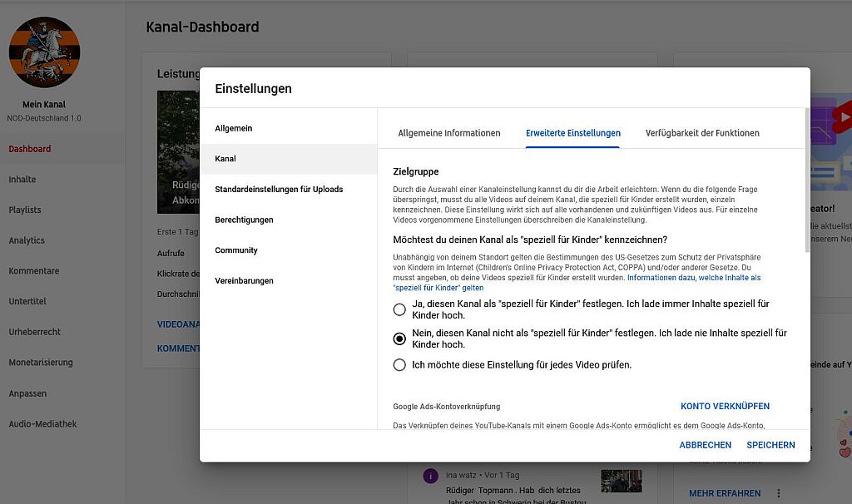The image size is (852, 504).
Task: Select Community in settings sidebar
Action: tap(236, 250)
